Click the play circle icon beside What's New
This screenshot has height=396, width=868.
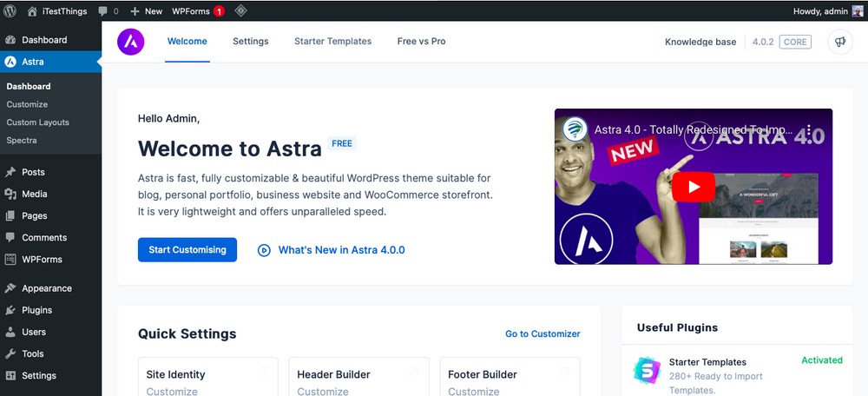tap(264, 250)
